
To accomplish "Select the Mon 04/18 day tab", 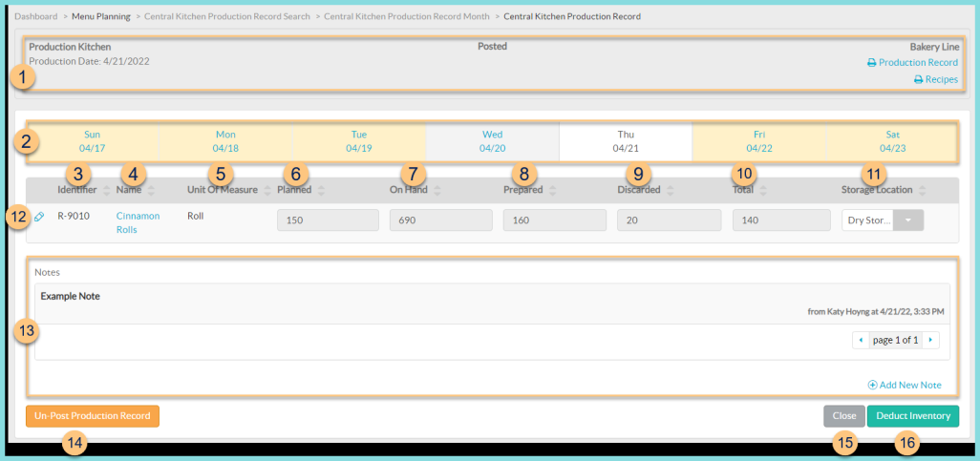I will (225, 141).
